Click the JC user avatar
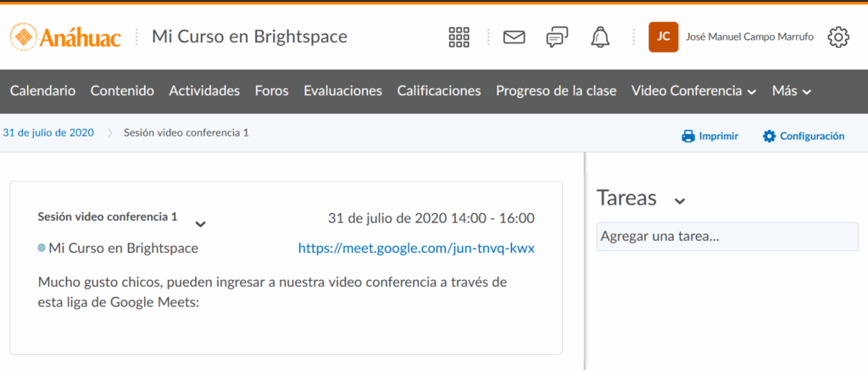 point(663,37)
